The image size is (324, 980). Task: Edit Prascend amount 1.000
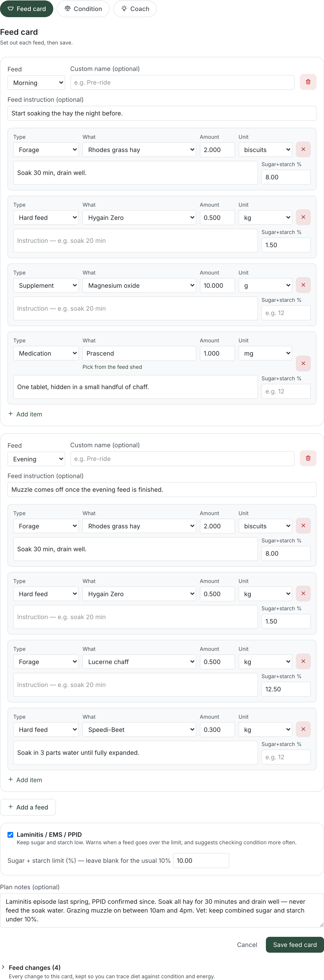click(217, 353)
